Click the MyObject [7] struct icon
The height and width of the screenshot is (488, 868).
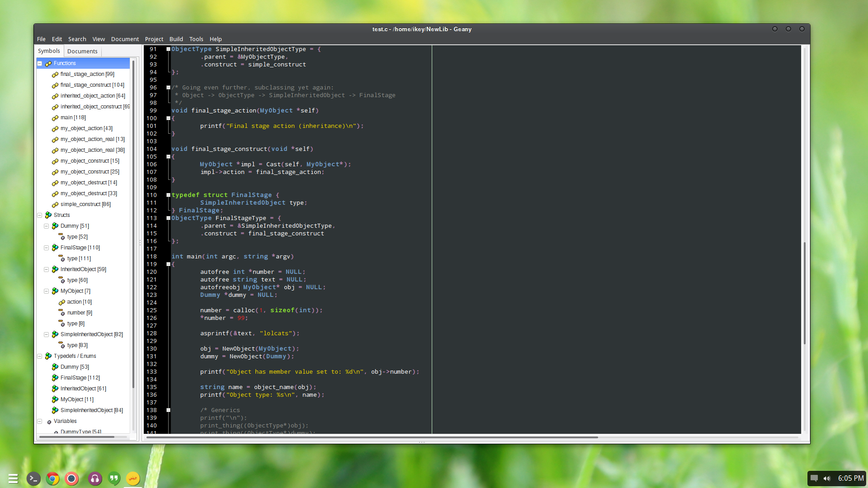point(55,291)
